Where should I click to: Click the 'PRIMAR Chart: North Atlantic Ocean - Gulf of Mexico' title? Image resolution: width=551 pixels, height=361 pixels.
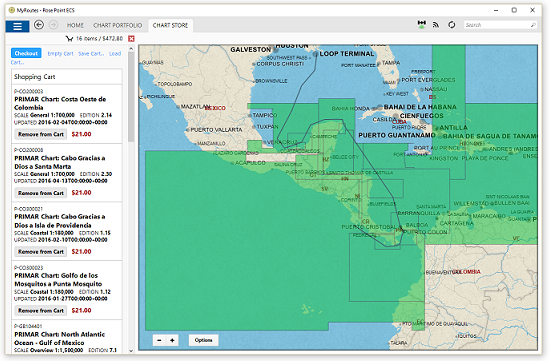tap(60, 339)
